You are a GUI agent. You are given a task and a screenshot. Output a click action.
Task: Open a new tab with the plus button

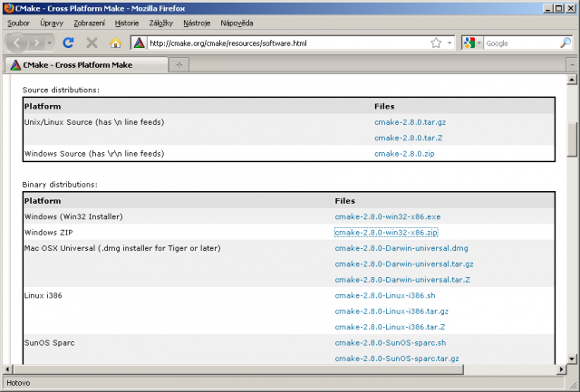(x=179, y=64)
